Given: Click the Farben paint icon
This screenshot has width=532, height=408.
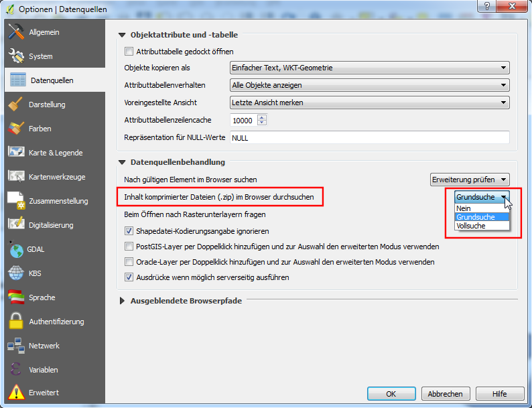Looking at the screenshot, I should (x=16, y=128).
